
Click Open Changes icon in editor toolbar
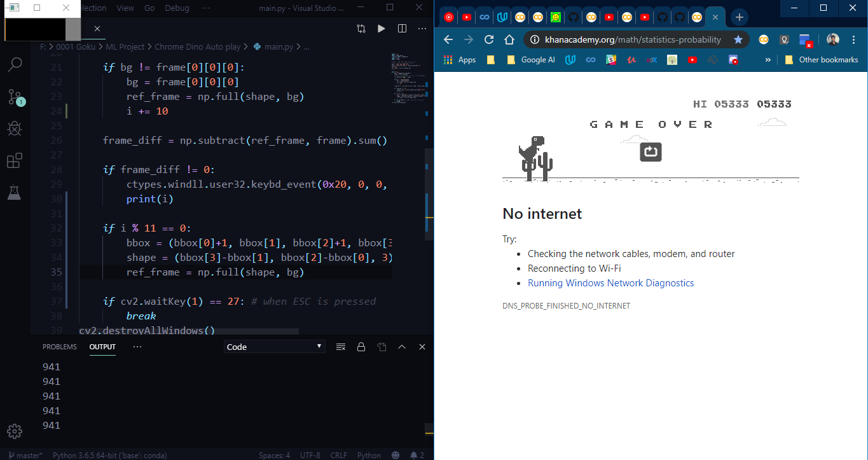(x=361, y=29)
